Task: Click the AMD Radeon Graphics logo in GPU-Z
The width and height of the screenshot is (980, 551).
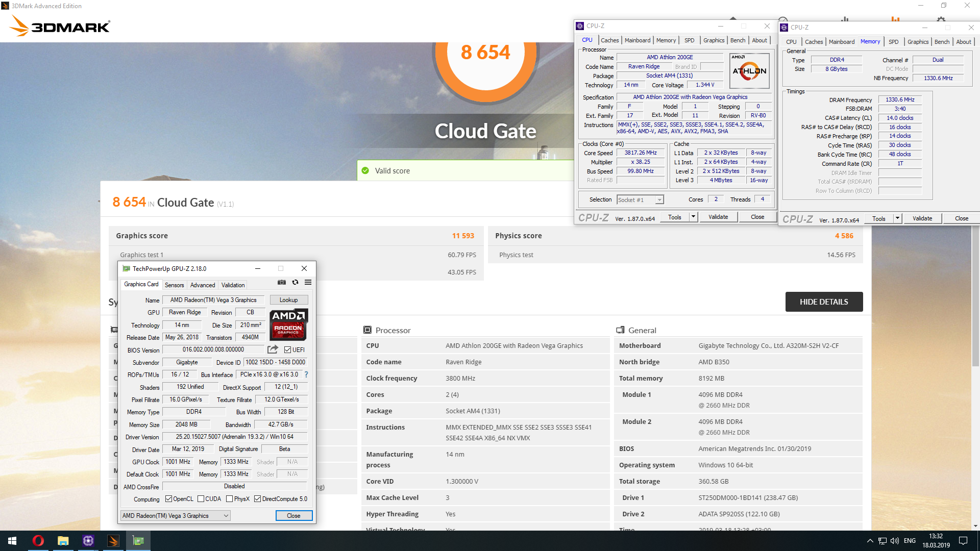Action: [x=288, y=324]
